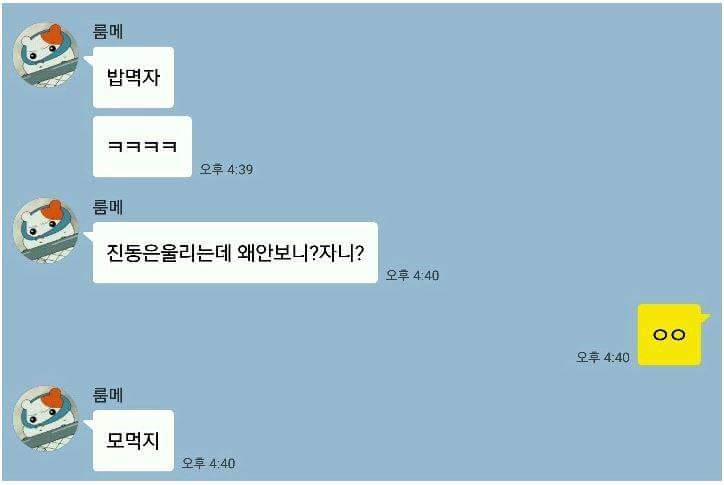Click 오후 4:40 timestamp beside 진동은울리는데 bubble
Screen dimensions: 724x485
(412, 275)
